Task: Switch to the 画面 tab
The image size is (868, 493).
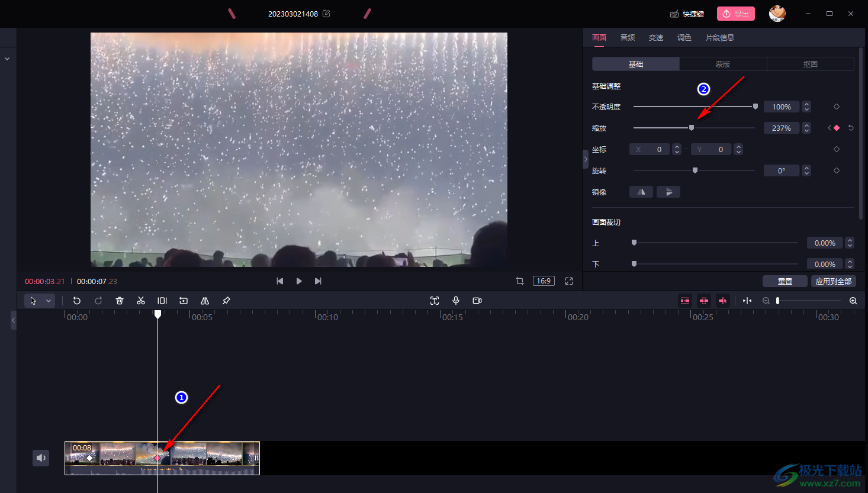Action: (599, 37)
